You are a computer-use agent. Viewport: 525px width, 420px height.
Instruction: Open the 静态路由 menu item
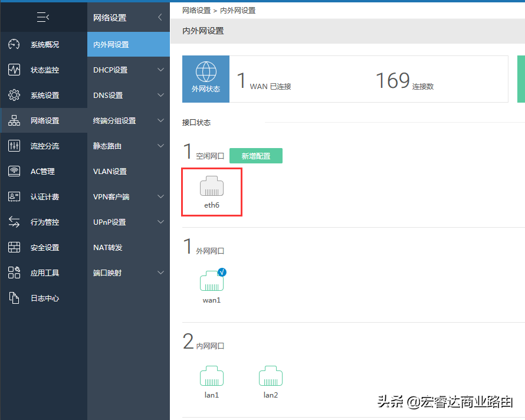(129, 146)
